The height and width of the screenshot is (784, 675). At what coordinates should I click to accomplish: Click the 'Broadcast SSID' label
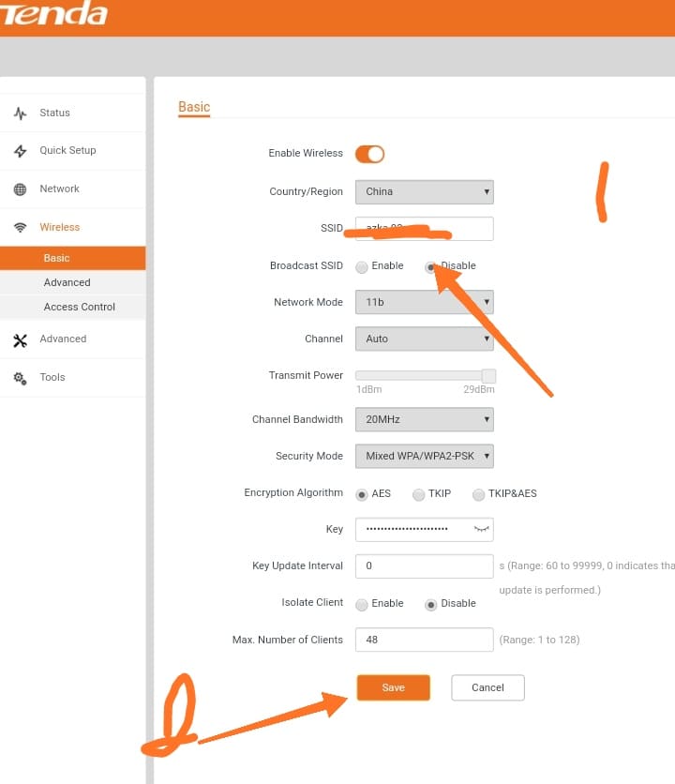(307, 265)
